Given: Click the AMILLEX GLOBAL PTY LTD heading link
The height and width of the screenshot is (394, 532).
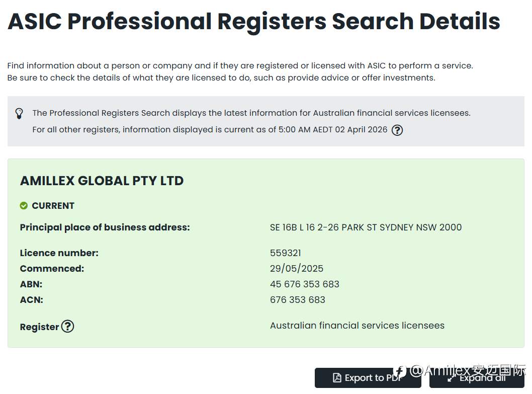Looking at the screenshot, I should (102, 181).
